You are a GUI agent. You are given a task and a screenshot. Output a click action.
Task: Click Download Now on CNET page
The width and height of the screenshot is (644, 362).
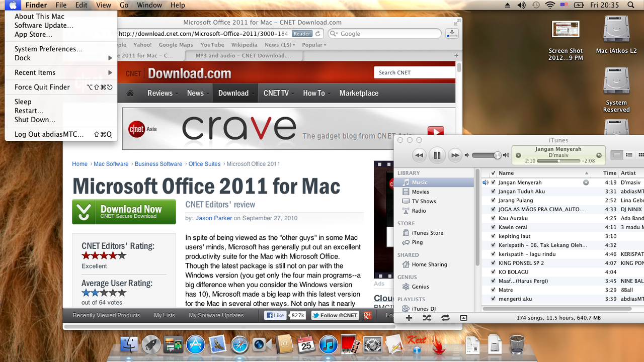pos(124,212)
